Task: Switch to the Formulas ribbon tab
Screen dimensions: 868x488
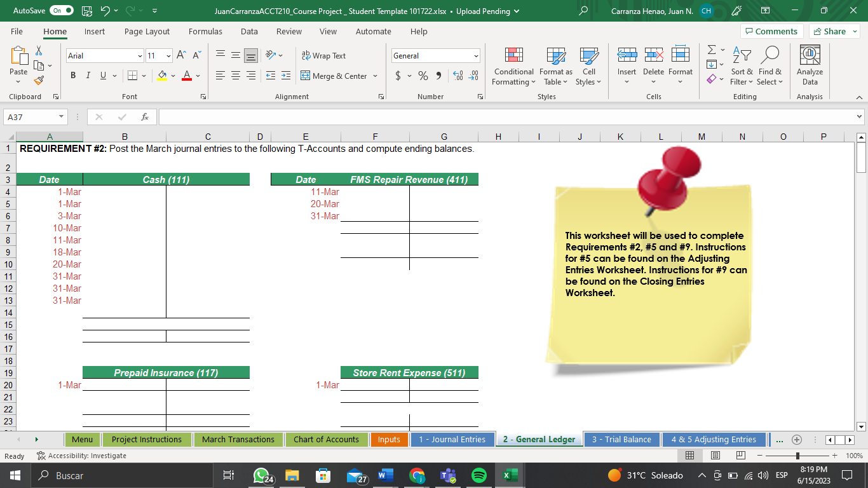Action: (x=205, y=31)
